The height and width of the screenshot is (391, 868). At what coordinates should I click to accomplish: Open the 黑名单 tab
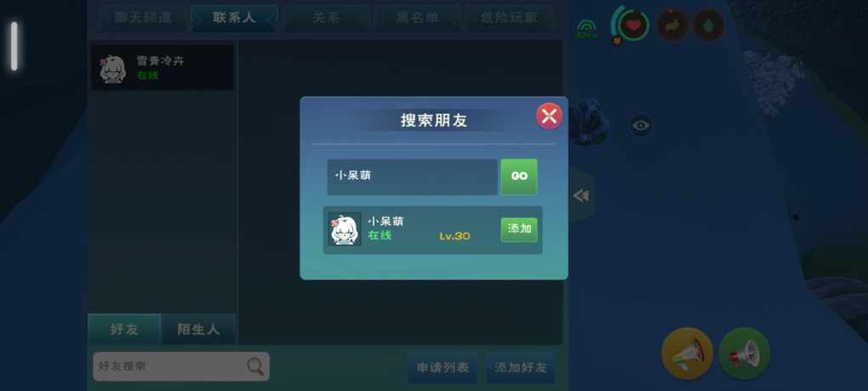pos(417,18)
